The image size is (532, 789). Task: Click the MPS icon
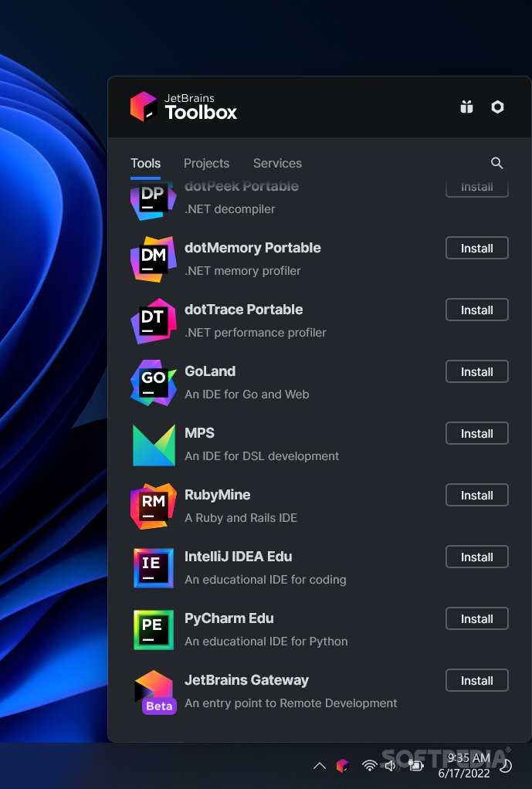tap(154, 445)
